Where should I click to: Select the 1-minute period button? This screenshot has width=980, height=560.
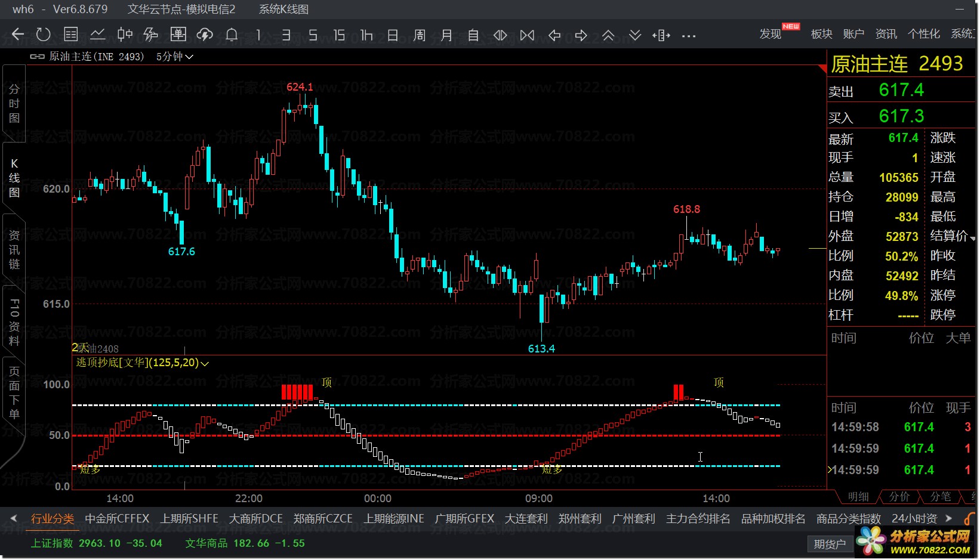258,35
